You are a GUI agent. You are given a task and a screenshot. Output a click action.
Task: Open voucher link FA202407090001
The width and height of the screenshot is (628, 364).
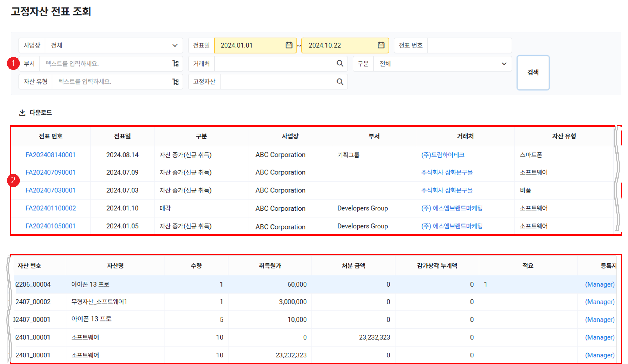pyautogui.click(x=51, y=172)
